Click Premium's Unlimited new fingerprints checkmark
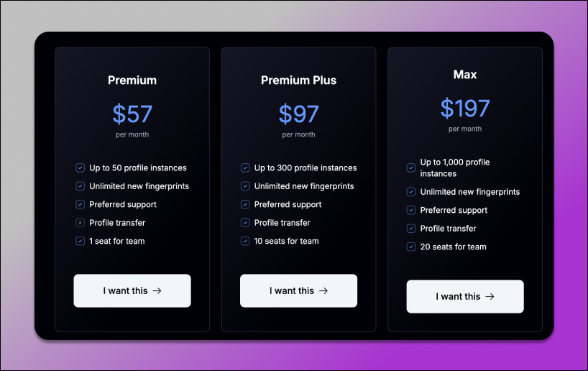This screenshot has height=371, width=588. click(80, 186)
